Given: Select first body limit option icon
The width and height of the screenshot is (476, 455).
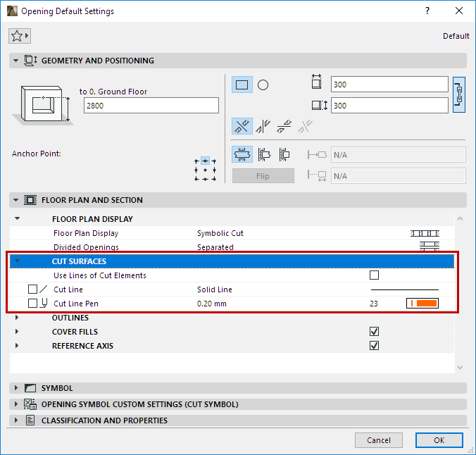Looking at the screenshot, I should pos(242,154).
